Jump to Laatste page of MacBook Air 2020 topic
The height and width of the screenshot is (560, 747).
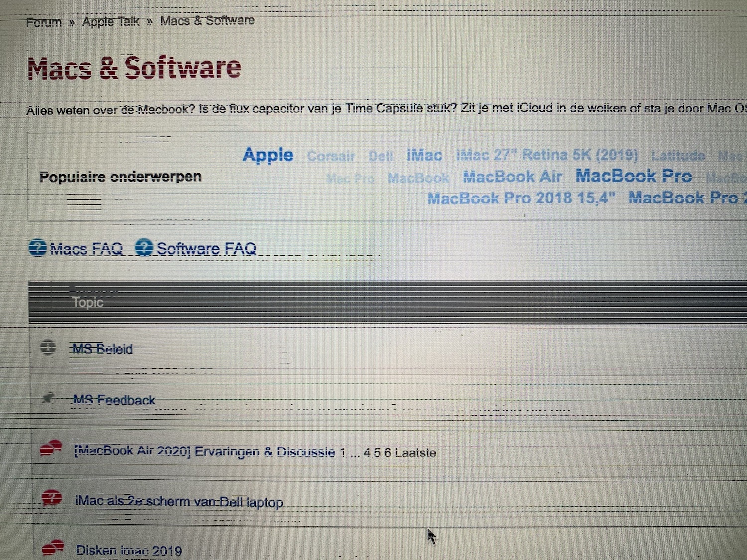click(x=415, y=453)
